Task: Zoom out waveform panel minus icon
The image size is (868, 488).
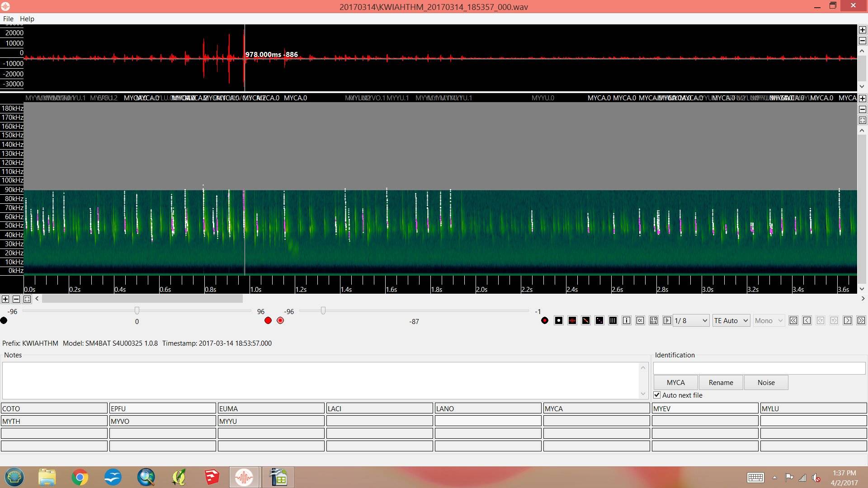Action: click(863, 41)
